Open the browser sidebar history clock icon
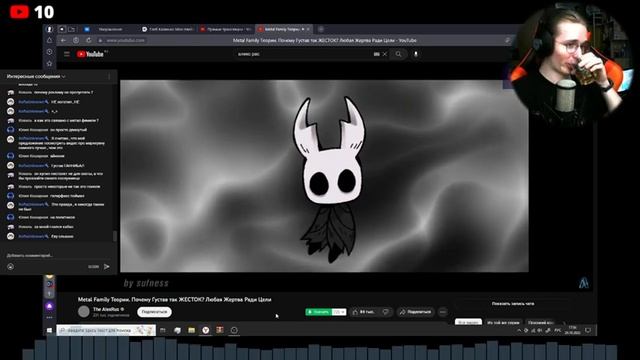 (x=49, y=52)
